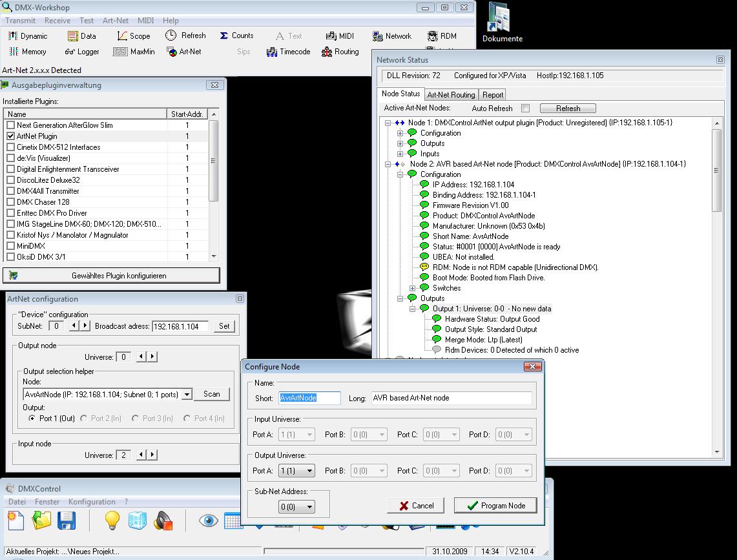Open the Konfiguration menu in DMXControl
This screenshot has height=560, width=737.
[92, 502]
